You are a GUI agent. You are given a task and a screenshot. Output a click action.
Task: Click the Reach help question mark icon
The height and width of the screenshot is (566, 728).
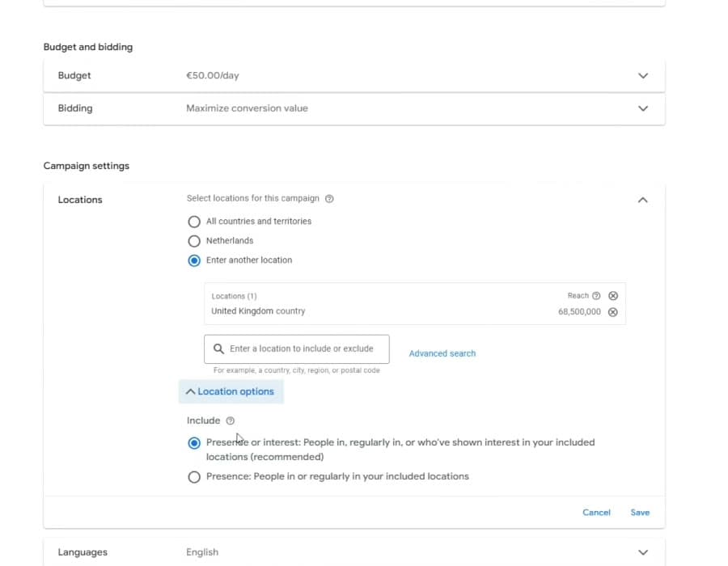(596, 295)
